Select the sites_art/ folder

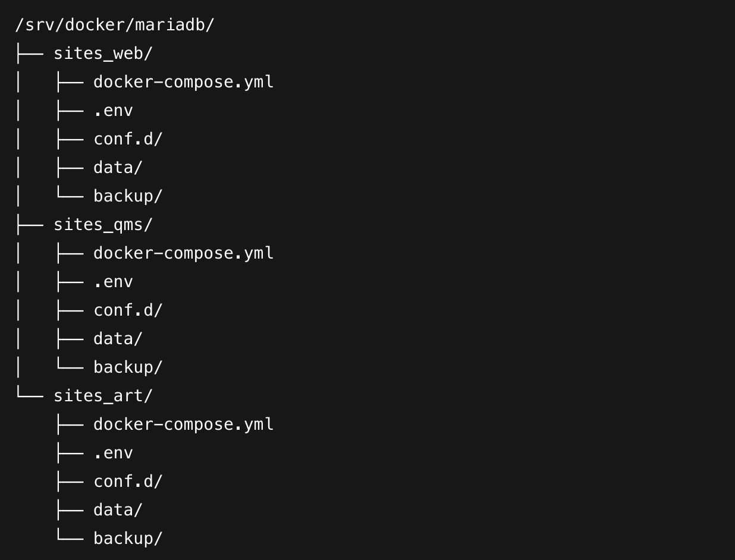click(103, 396)
